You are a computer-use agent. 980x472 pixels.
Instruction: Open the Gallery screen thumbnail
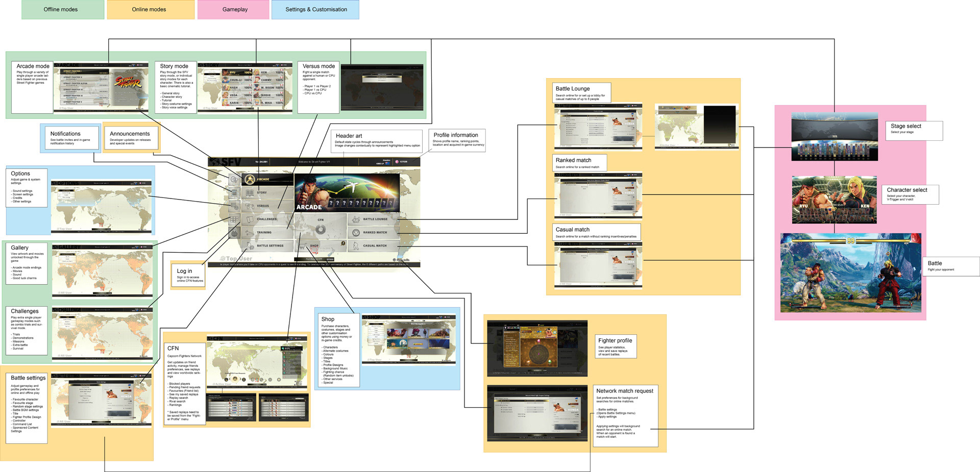coord(102,270)
